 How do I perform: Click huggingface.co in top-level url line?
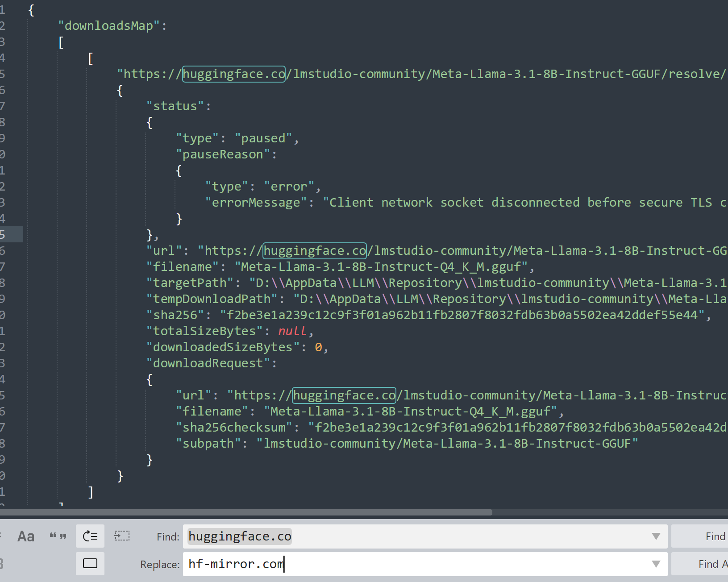(315, 251)
